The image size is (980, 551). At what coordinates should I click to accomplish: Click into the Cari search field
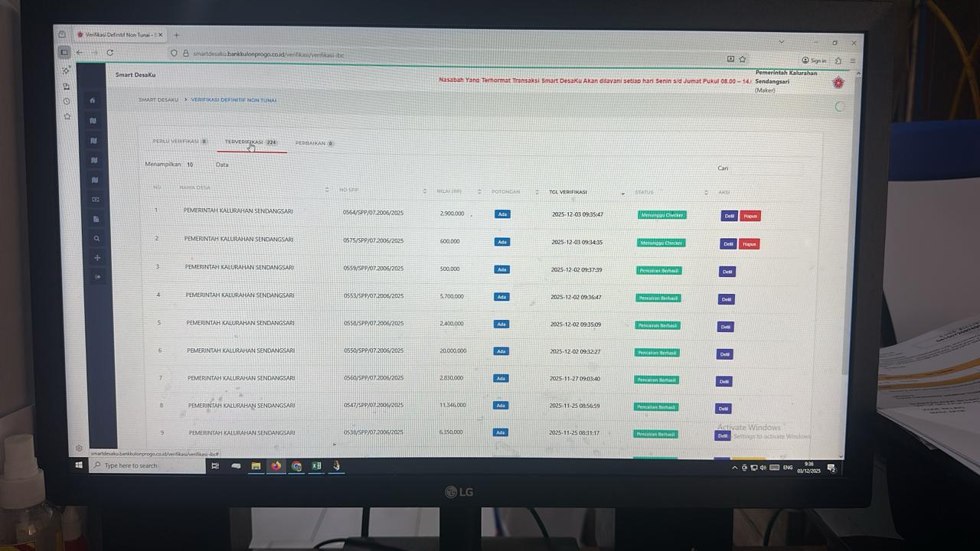[758, 168]
